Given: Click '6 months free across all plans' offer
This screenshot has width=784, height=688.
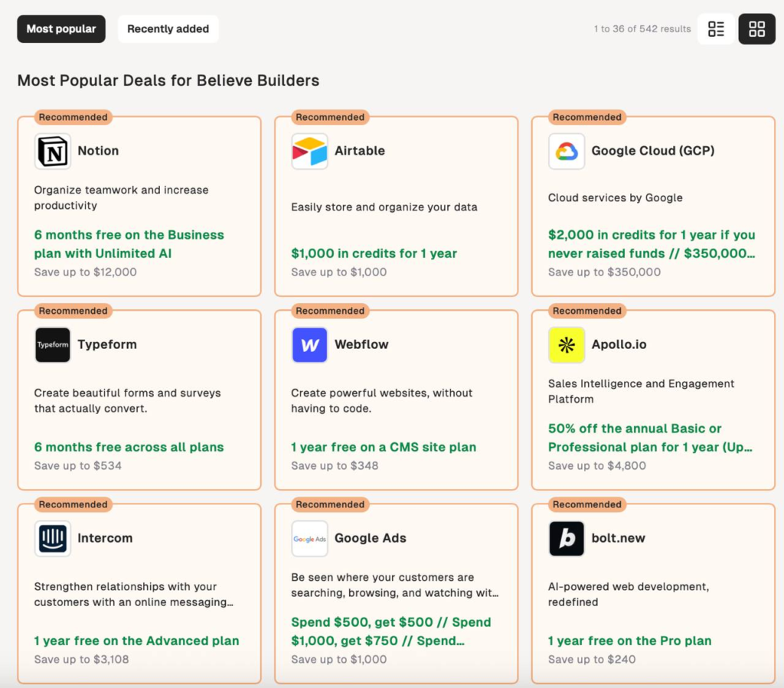Looking at the screenshot, I should pos(129,447).
